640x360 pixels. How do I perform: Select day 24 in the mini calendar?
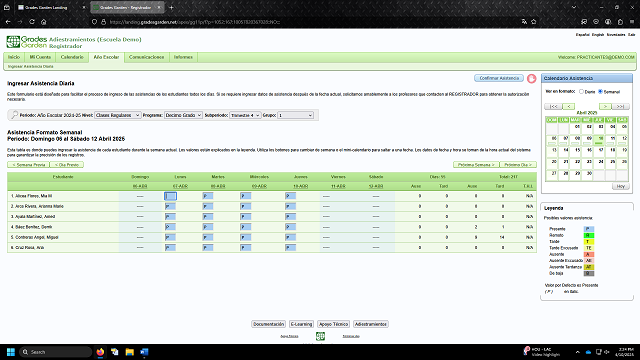[601, 162]
